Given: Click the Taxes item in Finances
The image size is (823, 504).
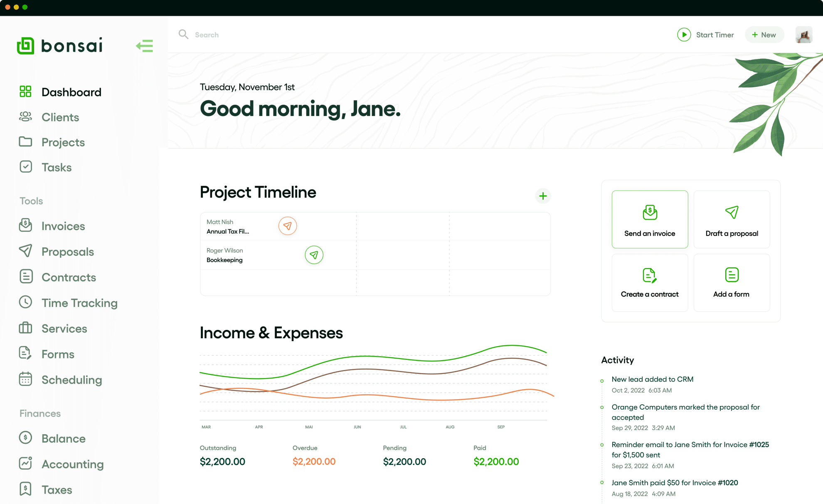Looking at the screenshot, I should pos(57,489).
